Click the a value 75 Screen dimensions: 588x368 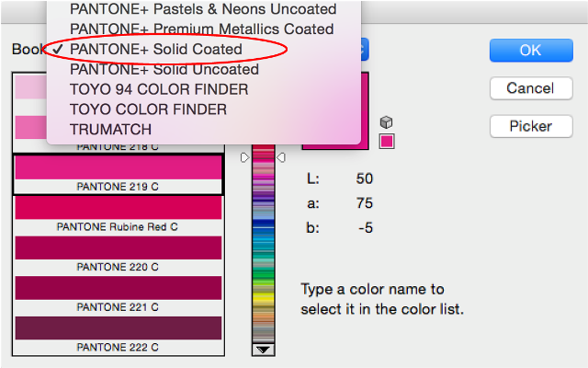[365, 203]
